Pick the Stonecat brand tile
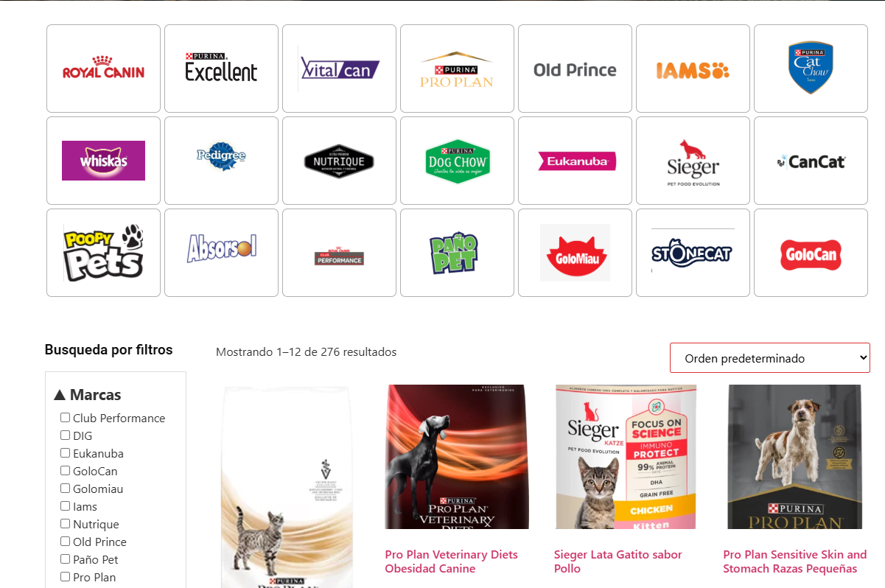885x588 pixels. pos(693,253)
